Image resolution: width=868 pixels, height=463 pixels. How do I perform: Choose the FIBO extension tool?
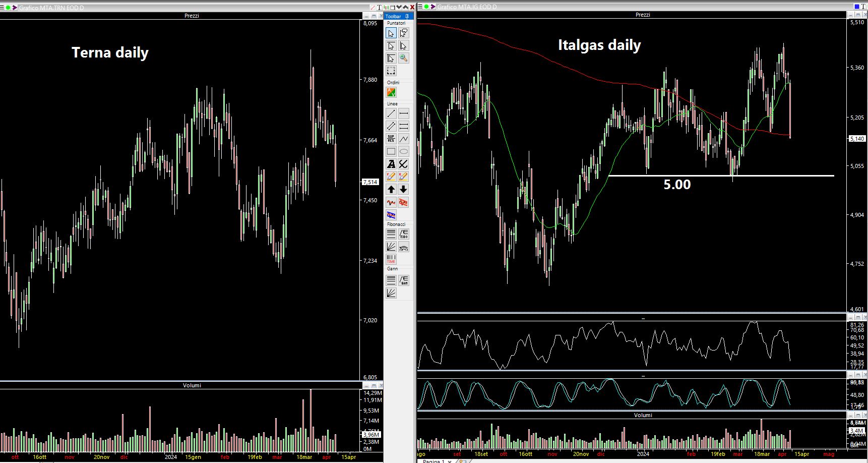tap(404, 234)
